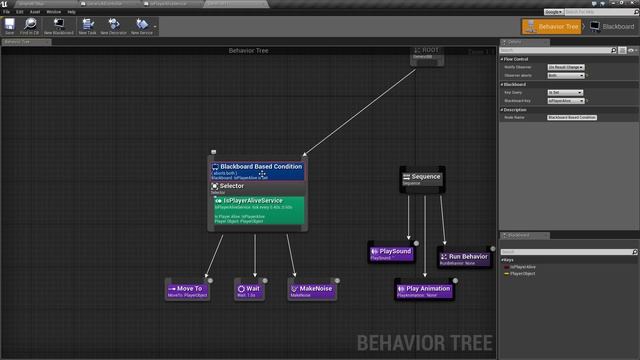The height and width of the screenshot is (360, 640).
Task: Click the Move To arrow icon
Action: click(x=172, y=289)
